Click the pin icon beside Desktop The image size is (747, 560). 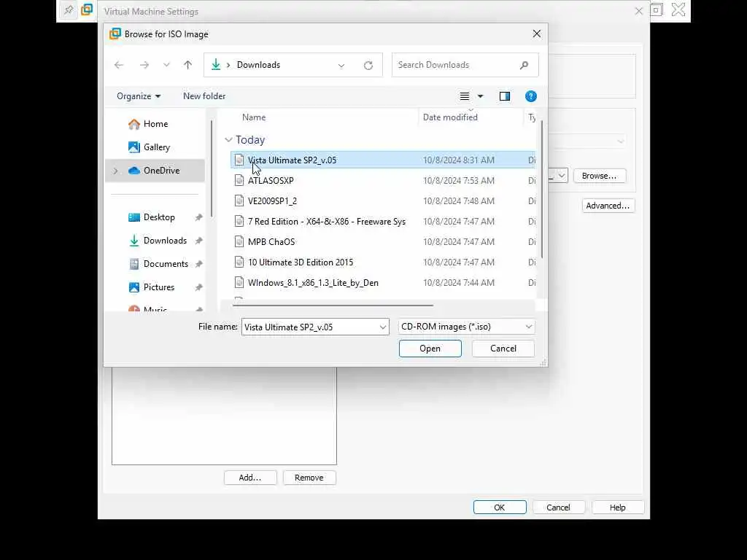click(x=198, y=217)
